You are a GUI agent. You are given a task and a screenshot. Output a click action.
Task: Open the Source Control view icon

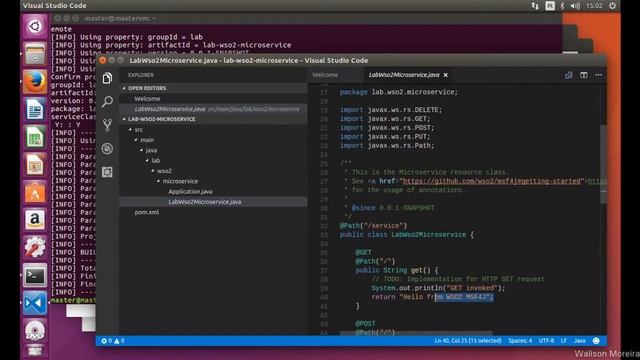coord(107,125)
